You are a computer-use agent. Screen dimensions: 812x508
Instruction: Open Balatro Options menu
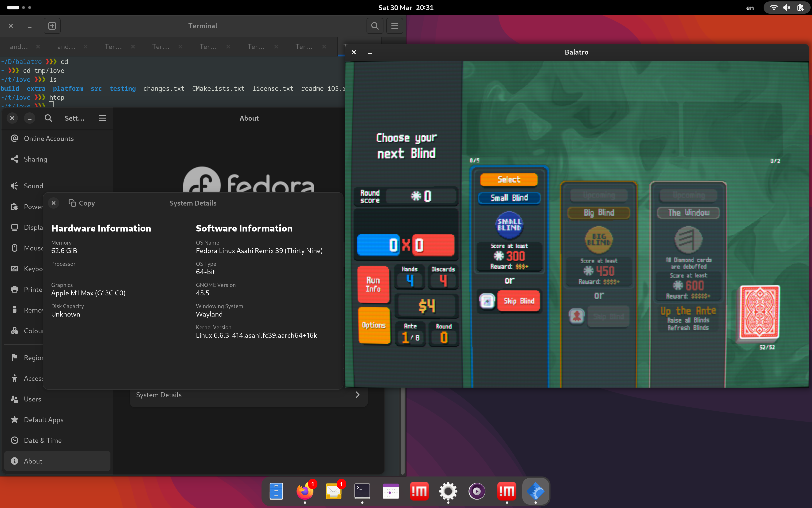pyautogui.click(x=374, y=325)
